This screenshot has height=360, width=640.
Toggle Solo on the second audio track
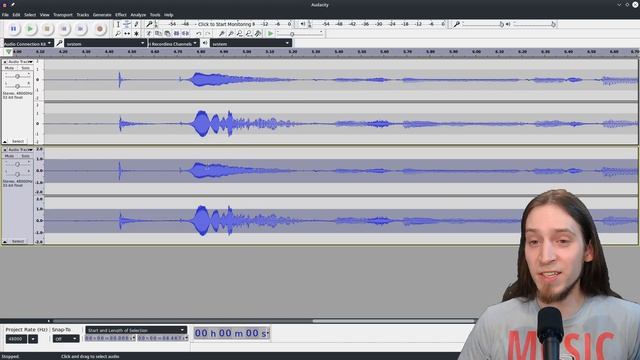pos(25,156)
